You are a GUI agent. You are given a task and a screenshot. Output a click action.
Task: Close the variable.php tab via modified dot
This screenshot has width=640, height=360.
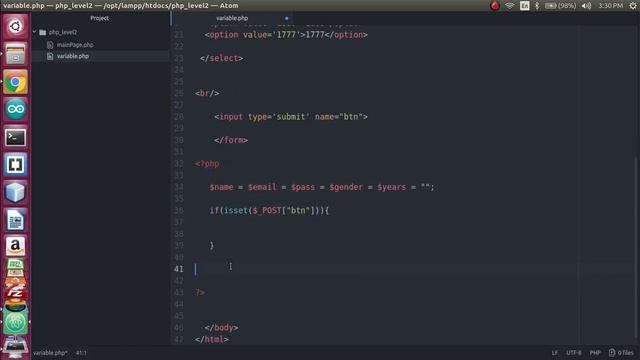coord(287,18)
